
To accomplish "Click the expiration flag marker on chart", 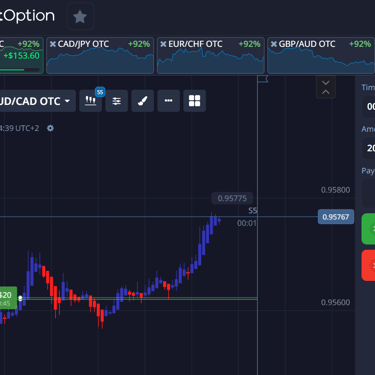I will (x=263, y=79).
